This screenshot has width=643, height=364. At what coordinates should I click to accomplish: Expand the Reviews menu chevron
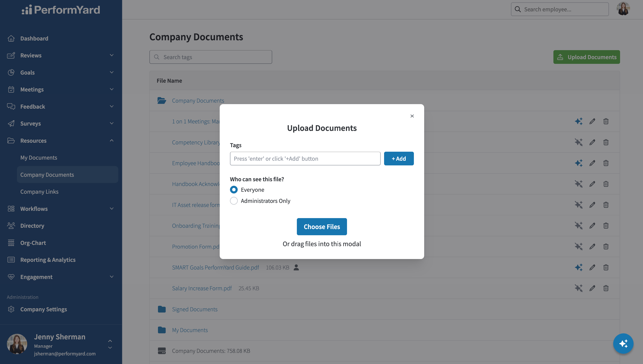point(111,55)
